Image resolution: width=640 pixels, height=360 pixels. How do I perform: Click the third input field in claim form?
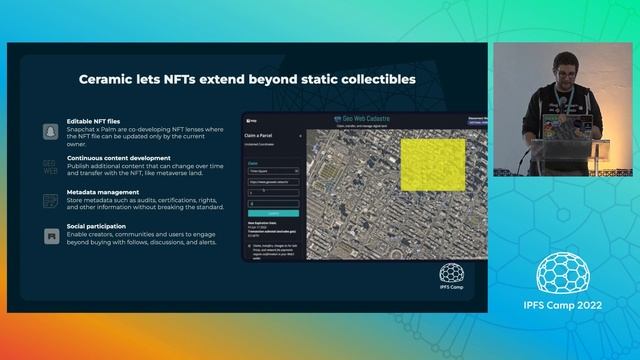point(273,193)
